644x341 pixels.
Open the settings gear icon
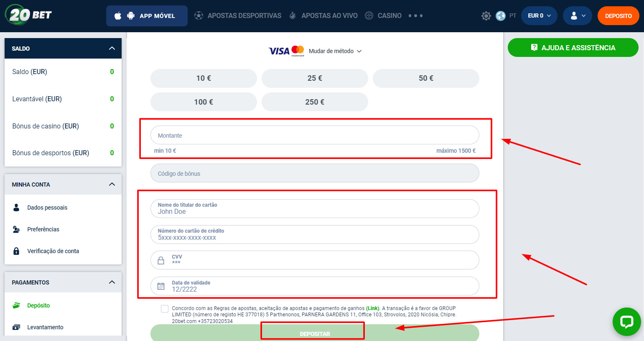coord(486,16)
